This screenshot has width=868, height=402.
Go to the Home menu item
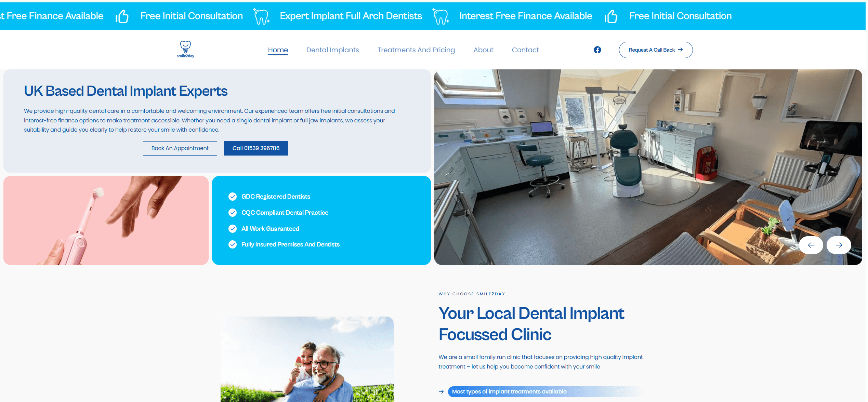278,50
